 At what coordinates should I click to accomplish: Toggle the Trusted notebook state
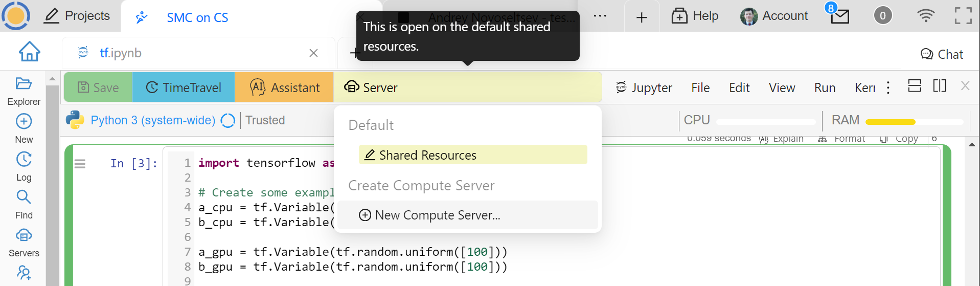(265, 120)
